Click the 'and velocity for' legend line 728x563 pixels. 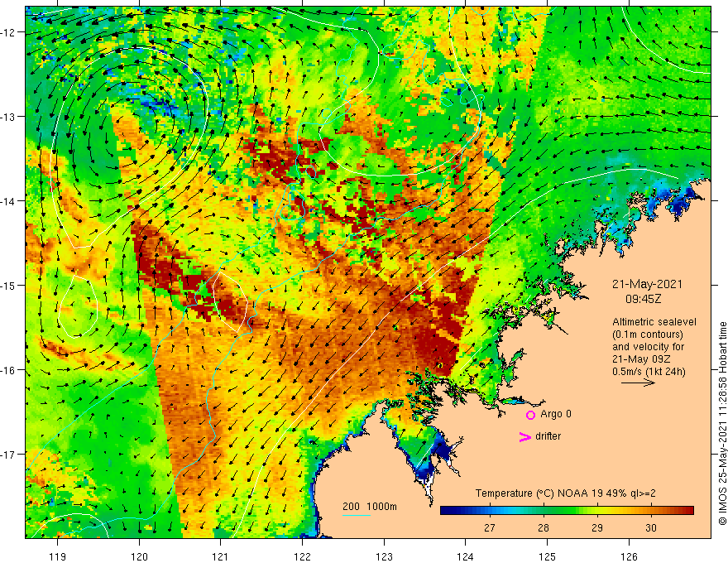tap(648, 347)
